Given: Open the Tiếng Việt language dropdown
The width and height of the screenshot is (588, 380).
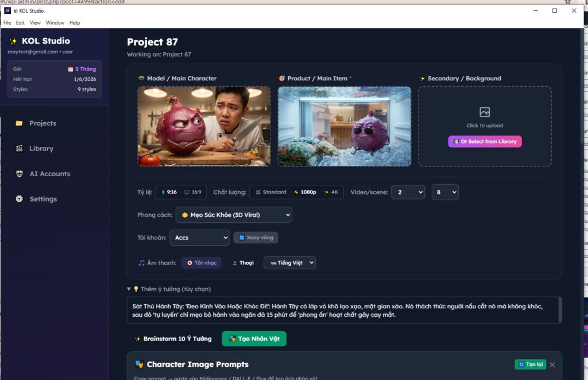Looking at the screenshot, I should [289, 263].
